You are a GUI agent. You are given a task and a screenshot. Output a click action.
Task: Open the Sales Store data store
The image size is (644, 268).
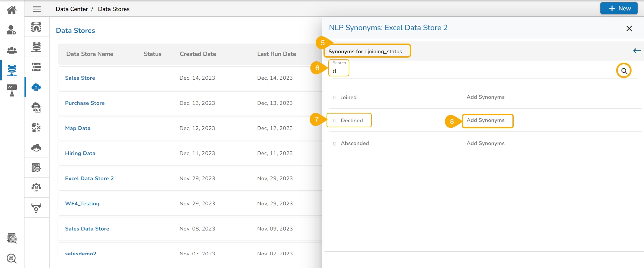click(80, 78)
